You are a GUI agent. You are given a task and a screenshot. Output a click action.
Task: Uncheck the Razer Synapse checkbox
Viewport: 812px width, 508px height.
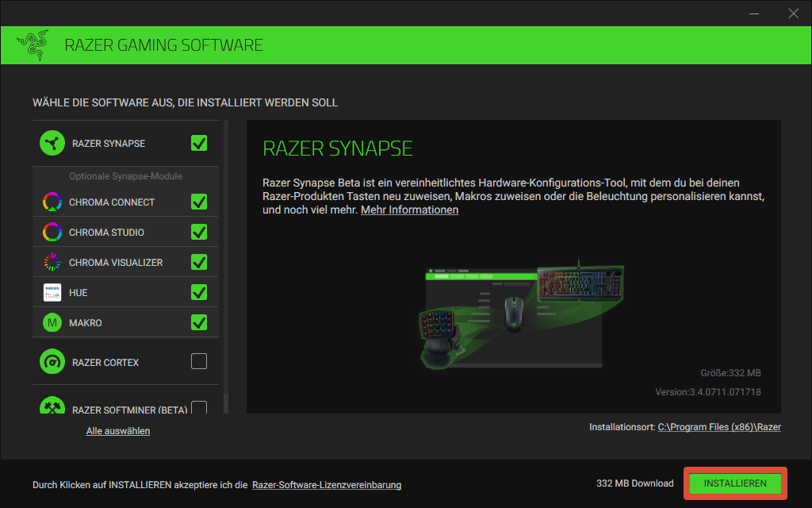(x=199, y=143)
